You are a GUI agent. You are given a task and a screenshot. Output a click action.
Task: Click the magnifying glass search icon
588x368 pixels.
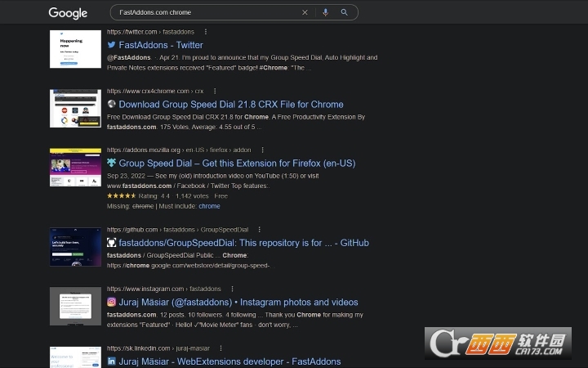pyautogui.click(x=345, y=12)
